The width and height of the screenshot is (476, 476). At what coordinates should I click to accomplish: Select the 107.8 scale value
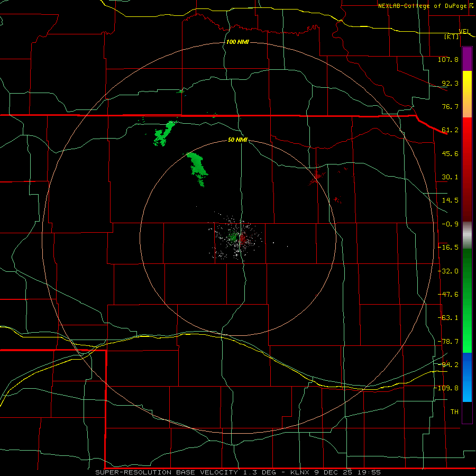pos(448,59)
